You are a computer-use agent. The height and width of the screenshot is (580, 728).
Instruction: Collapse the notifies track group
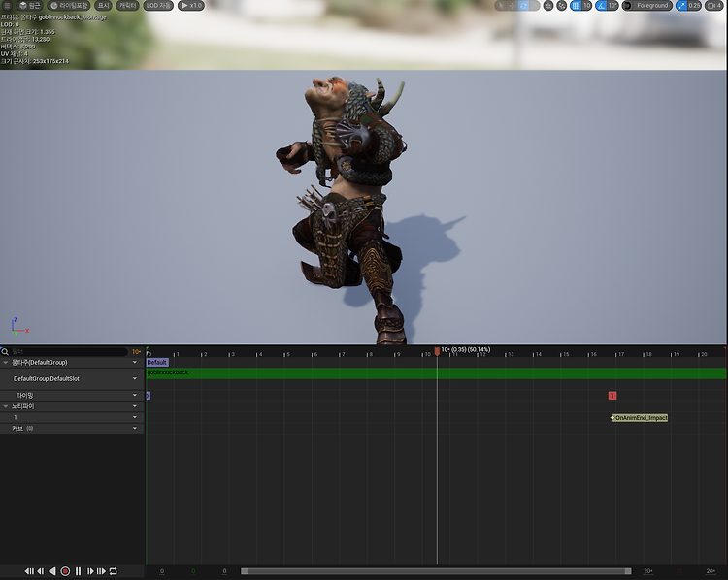[x=6, y=406]
